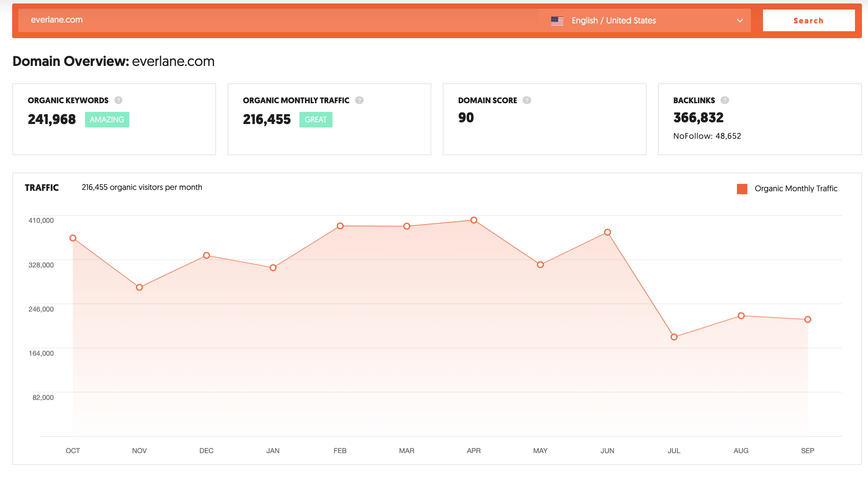
Task: Click the Organic Keywords help question-mark icon
Action: tap(118, 100)
